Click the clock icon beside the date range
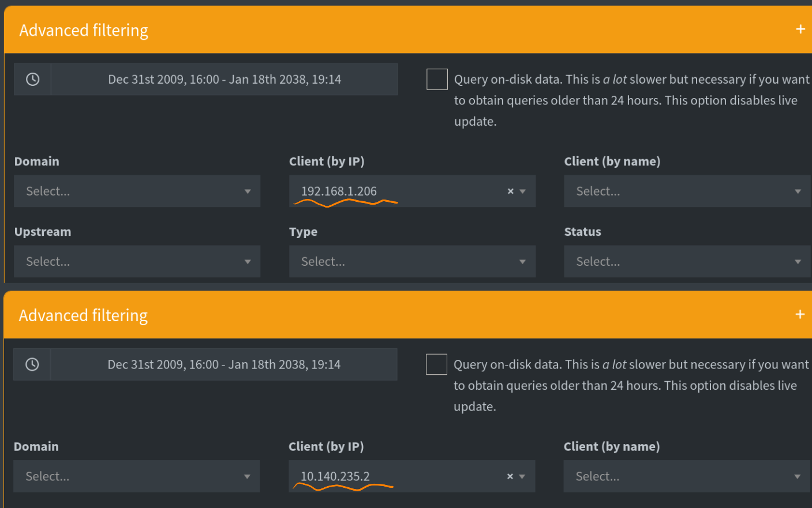 [32, 79]
